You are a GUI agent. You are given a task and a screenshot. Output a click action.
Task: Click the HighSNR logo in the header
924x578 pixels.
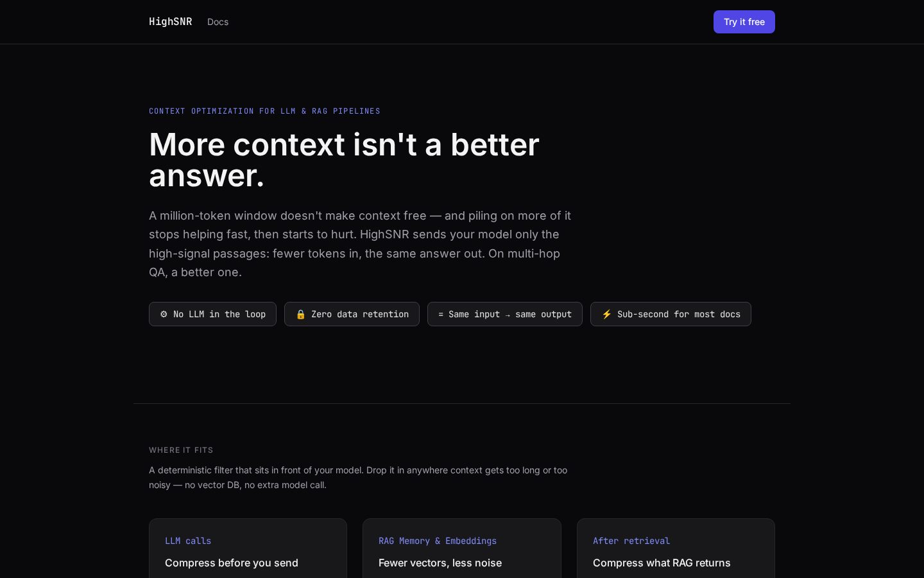point(170,22)
